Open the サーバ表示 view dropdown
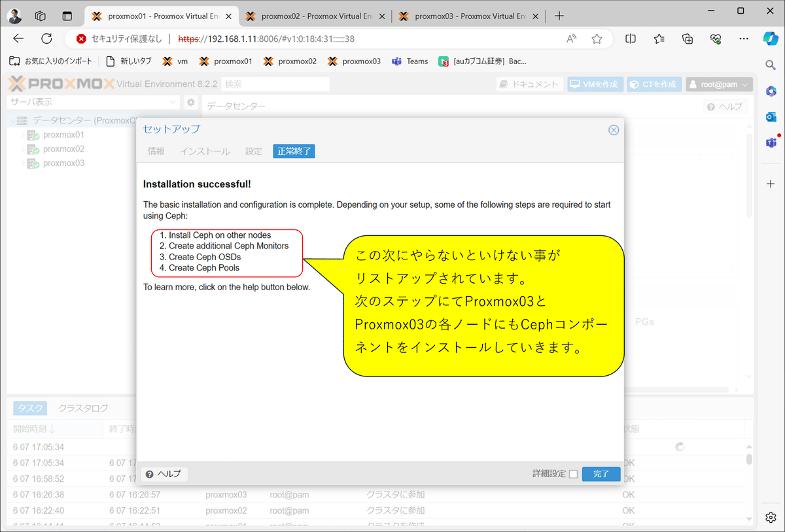785x532 pixels. click(93, 102)
